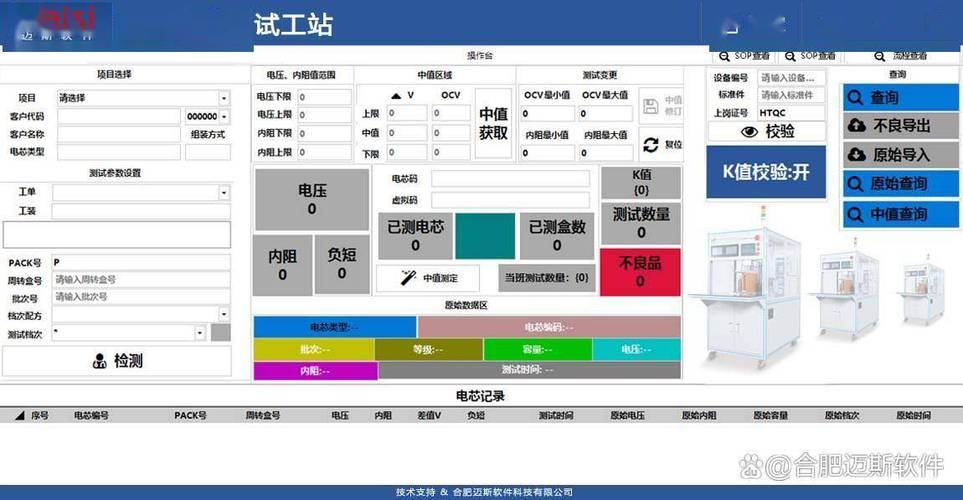Focus the 客户名称 input field
This screenshot has height=500, width=963.
(x=119, y=134)
